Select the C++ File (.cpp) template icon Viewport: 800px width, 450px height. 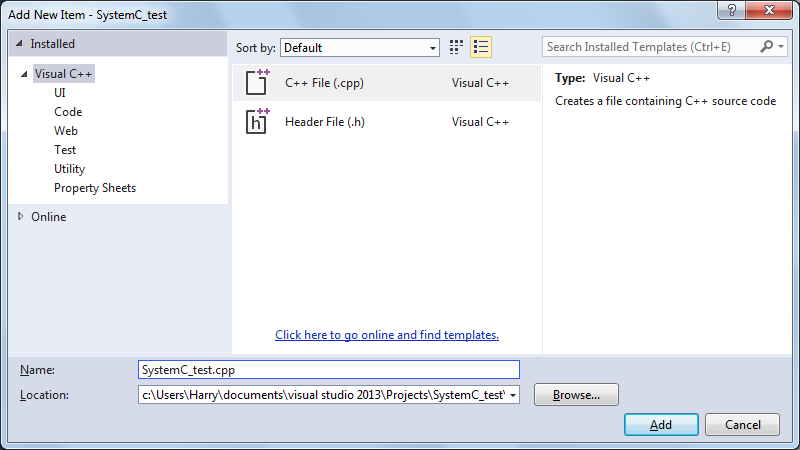click(x=258, y=83)
